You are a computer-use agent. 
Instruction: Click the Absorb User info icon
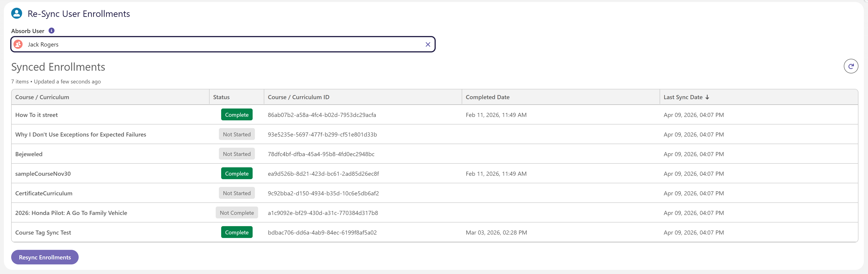(52, 31)
